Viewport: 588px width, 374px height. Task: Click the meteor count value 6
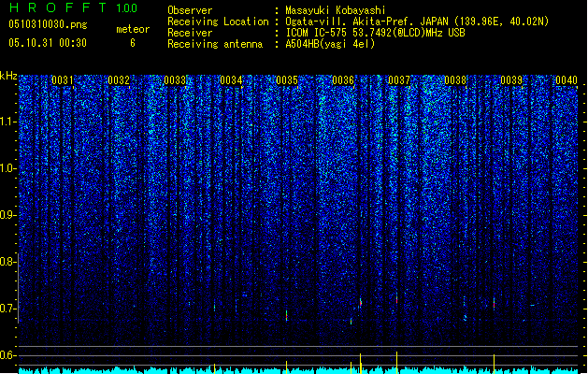[x=133, y=43]
